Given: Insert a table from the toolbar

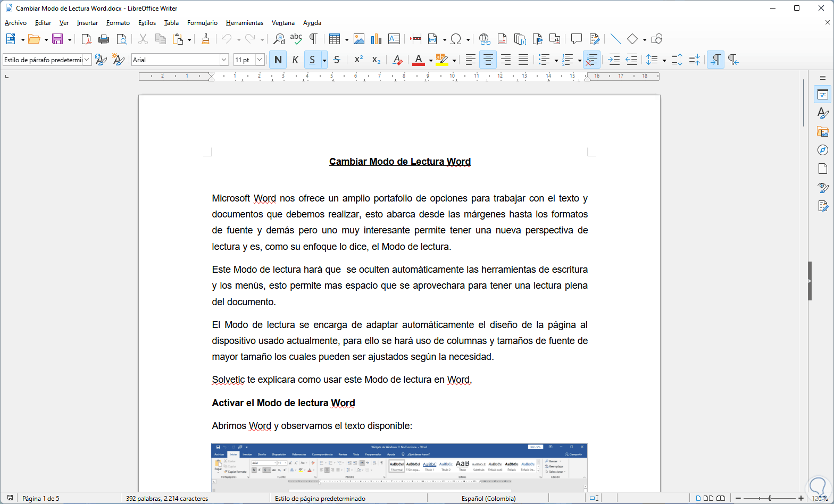Looking at the screenshot, I should tap(335, 39).
